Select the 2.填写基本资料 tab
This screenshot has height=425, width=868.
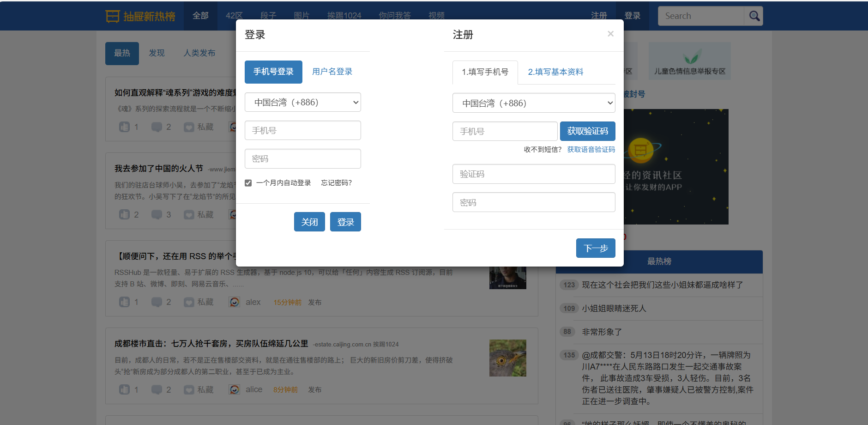point(555,72)
